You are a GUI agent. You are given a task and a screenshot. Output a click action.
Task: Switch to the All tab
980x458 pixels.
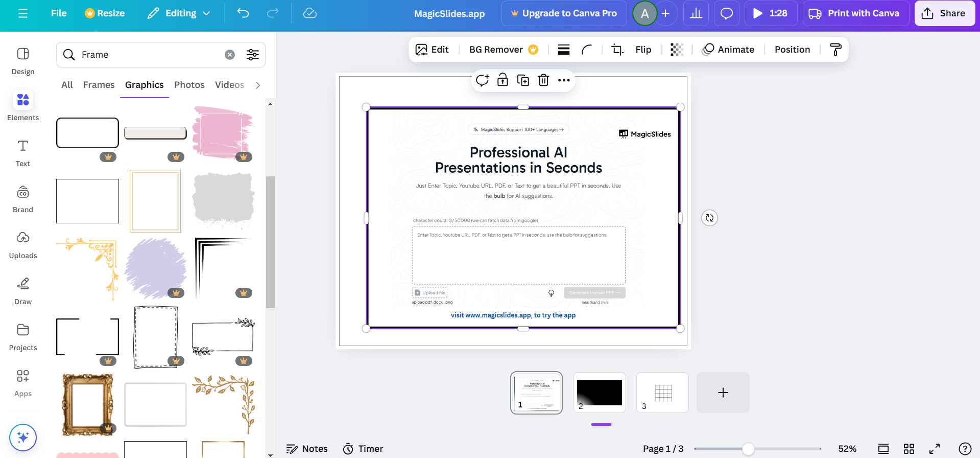(67, 85)
